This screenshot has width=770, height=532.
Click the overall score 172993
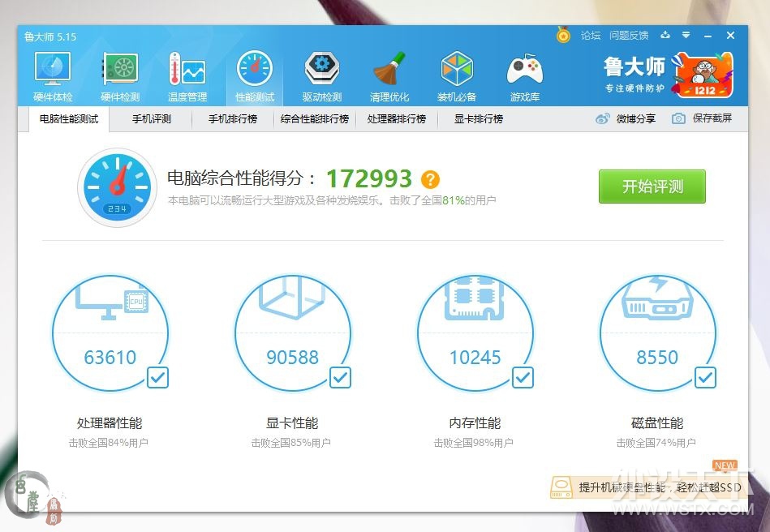(369, 178)
